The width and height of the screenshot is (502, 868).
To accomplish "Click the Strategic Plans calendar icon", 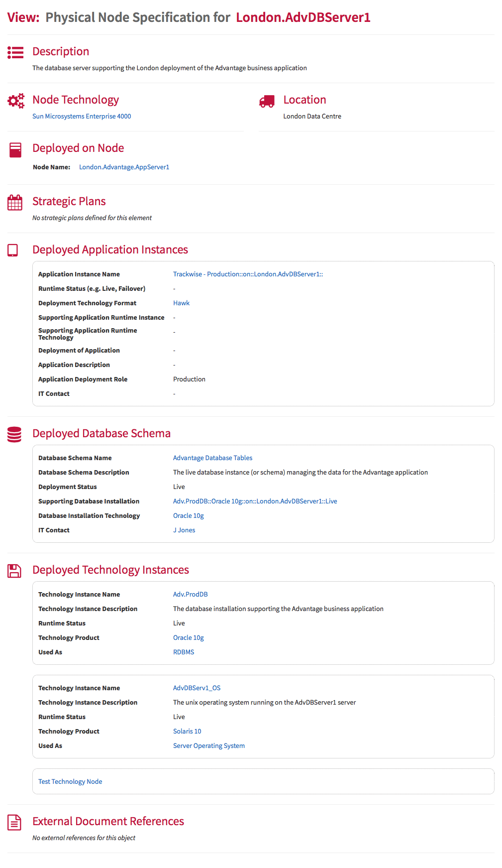I will point(15,202).
